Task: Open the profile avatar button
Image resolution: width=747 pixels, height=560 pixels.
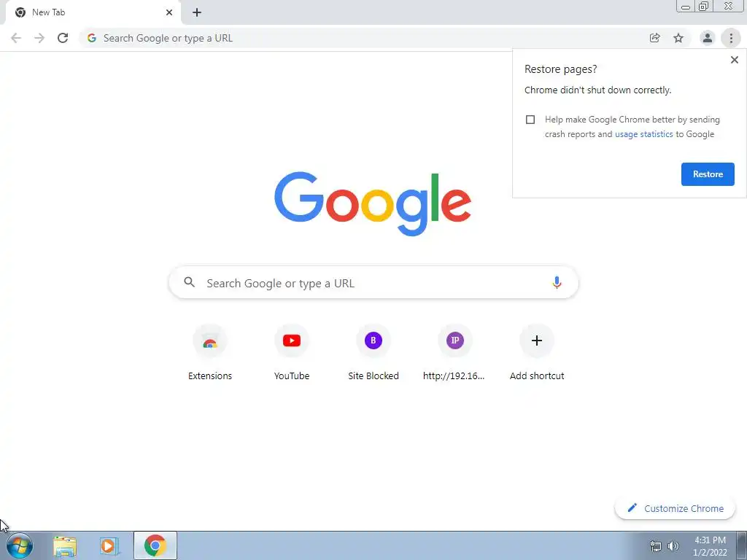Action: pyautogui.click(x=708, y=38)
